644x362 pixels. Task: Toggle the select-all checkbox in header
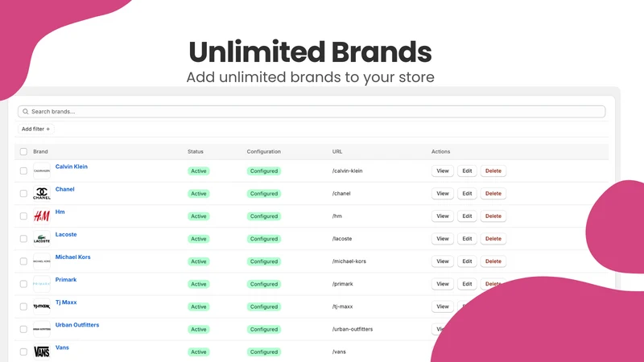23,151
